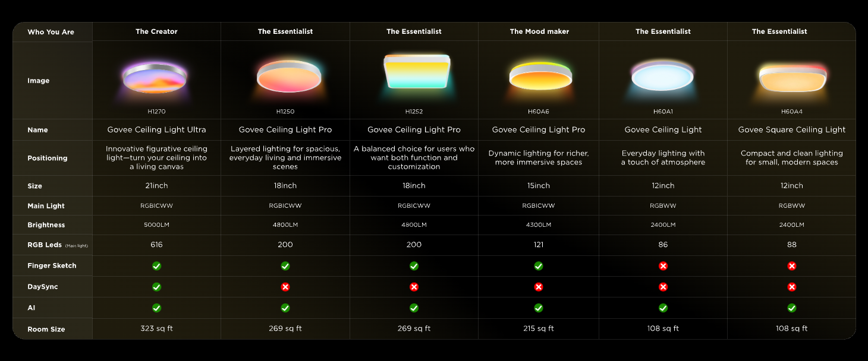Click the "H60A6" model number

coord(539,112)
